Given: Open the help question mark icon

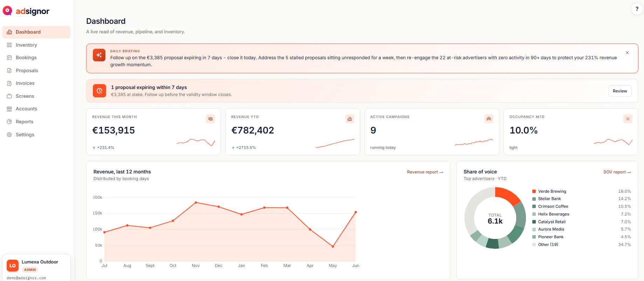Looking at the screenshot, I should [x=637, y=9].
